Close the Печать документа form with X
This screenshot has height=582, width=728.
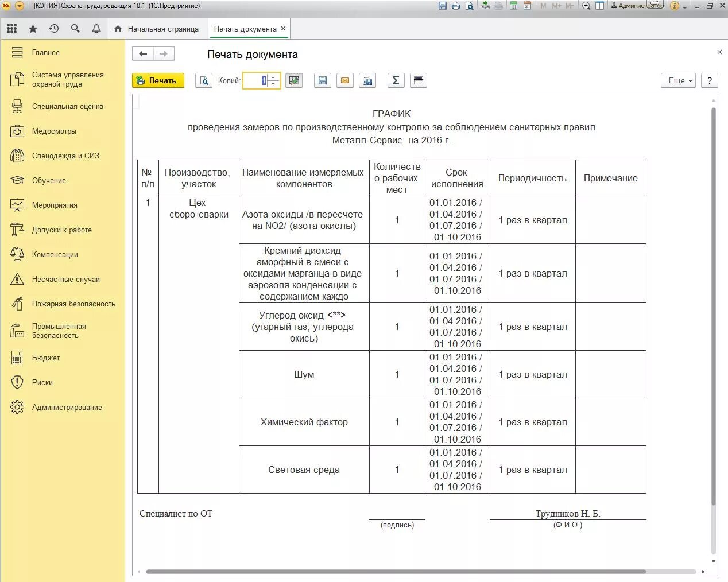[719, 52]
